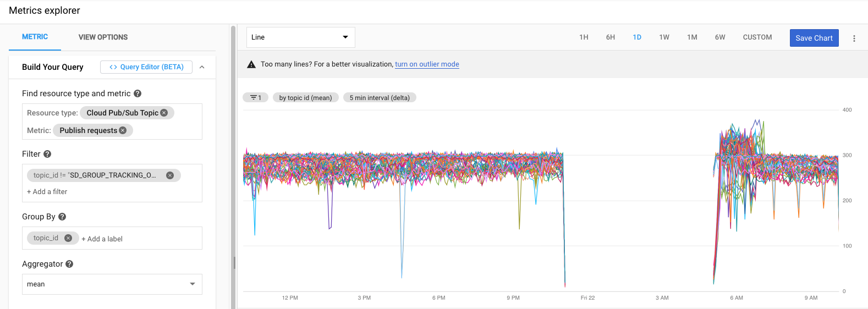The width and height of the screenshot is (868, 309).
Task: Click the Save Chart button
Action: tap(814, 38)
